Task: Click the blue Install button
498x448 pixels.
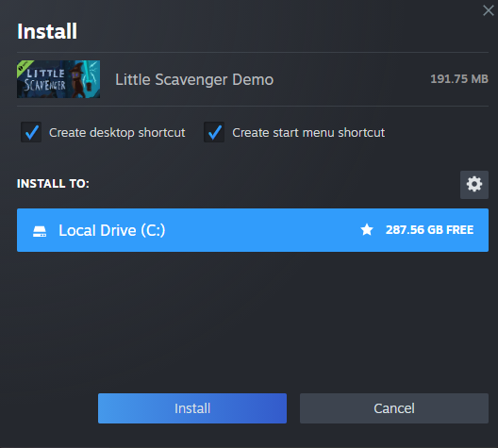Action: [x=192, y=408]
